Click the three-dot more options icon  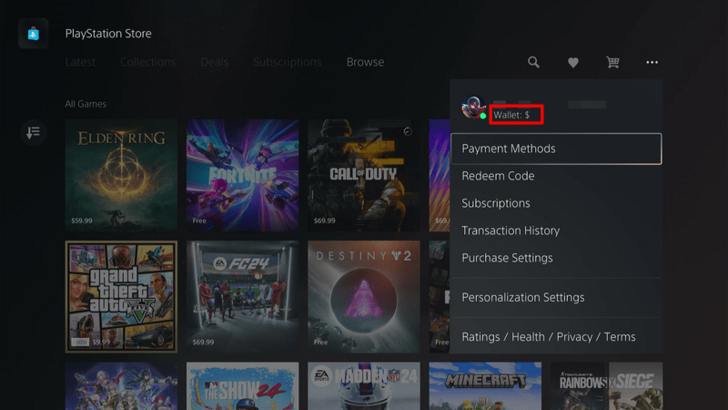(x=652, y=62)
